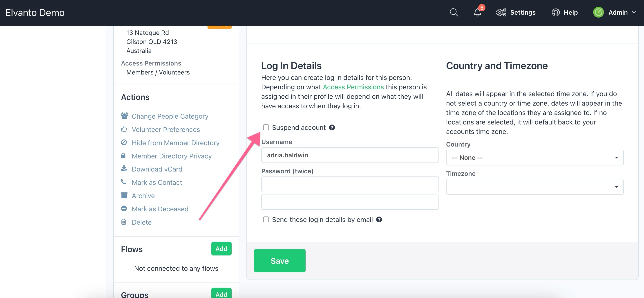Open the Admin account menu
644x298 pixels.
coord(615,12)
